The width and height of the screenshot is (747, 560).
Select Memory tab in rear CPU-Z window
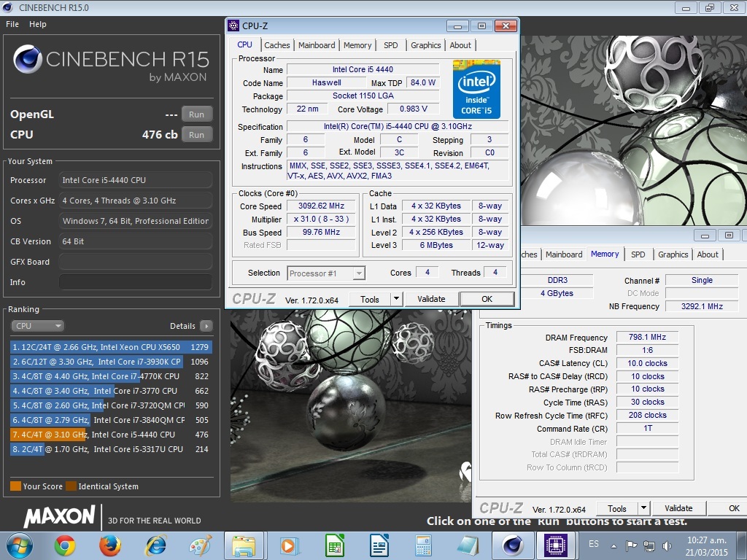tap(605, 254)
